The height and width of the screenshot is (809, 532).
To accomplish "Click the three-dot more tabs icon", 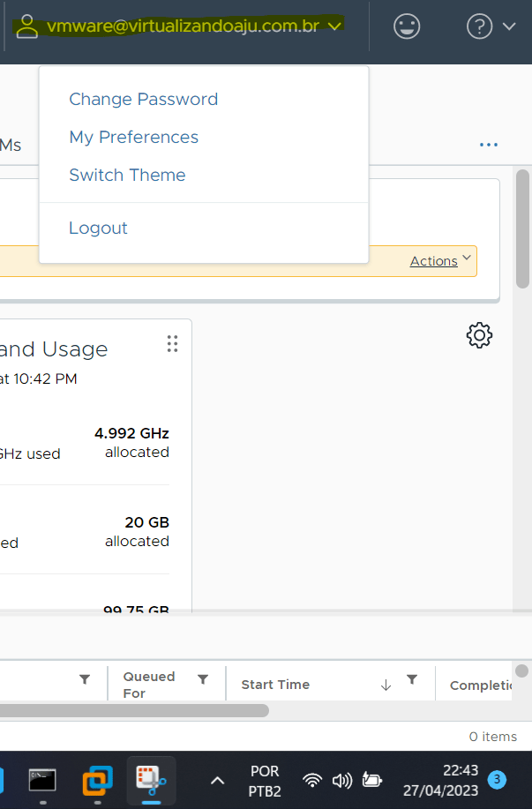I will point(489,145).
